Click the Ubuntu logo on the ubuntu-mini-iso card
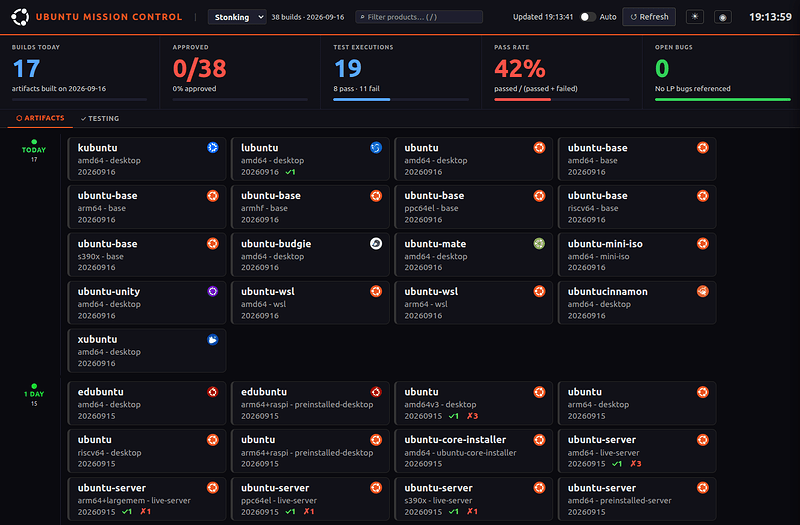Viewport: 800px width, 525px height. pyautogui.click(x=703, y=243)
